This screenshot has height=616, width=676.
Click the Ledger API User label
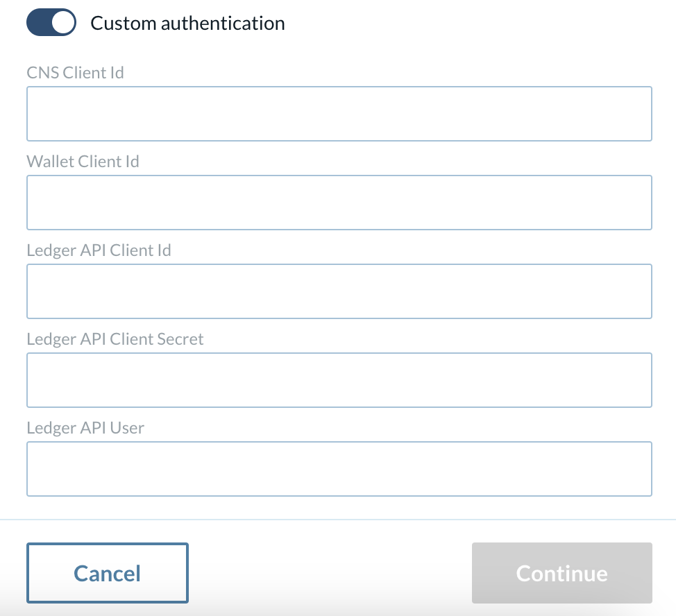pyautogui.click(x=85, y=427)
